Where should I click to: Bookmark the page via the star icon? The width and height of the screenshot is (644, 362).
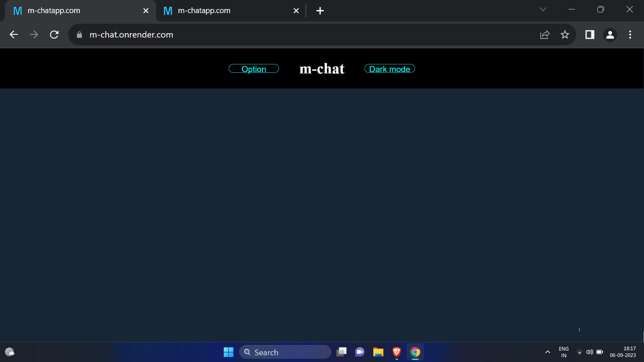pyautogui.click(x=565, y=35)
